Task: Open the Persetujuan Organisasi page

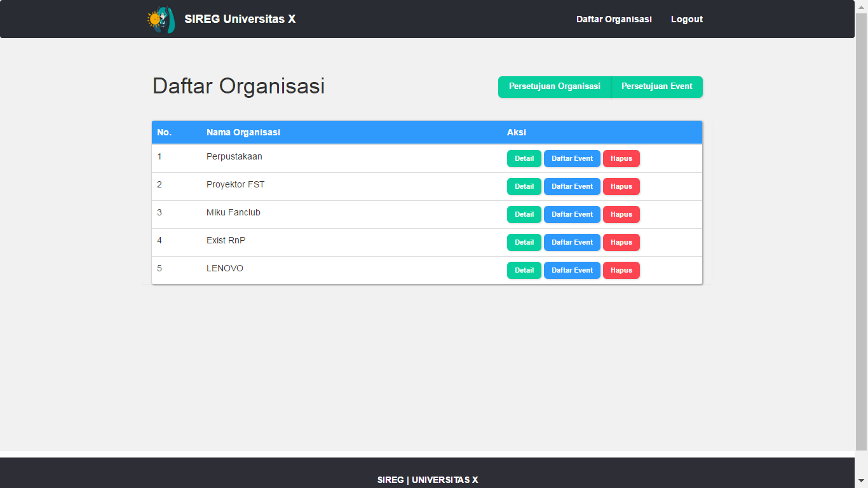Action: tap(554, 86)
